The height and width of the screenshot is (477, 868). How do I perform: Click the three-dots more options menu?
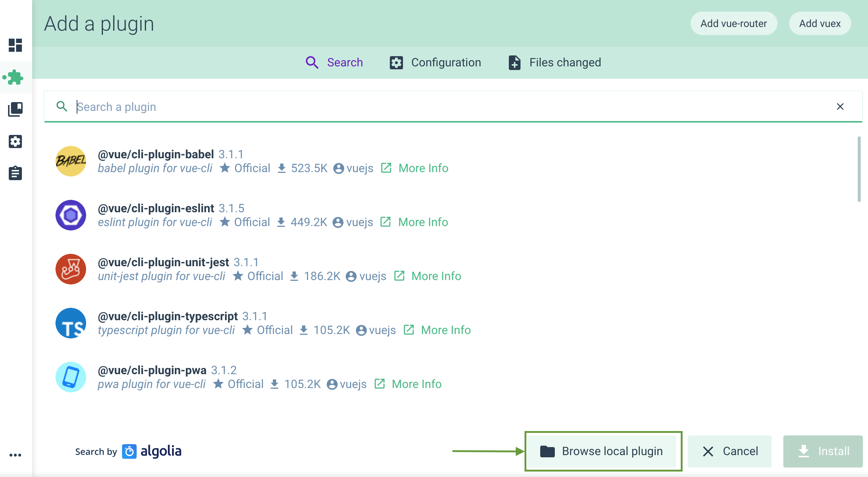click(x=15, y=455)
